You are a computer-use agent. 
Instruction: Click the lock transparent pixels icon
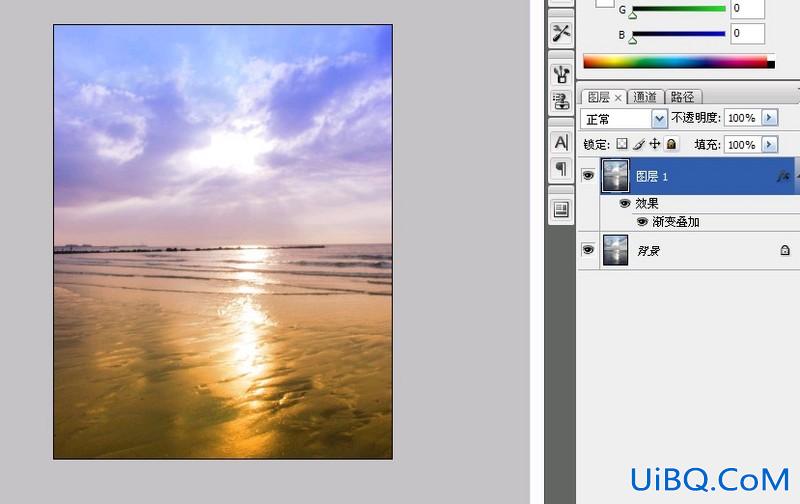tap(621, 144)
